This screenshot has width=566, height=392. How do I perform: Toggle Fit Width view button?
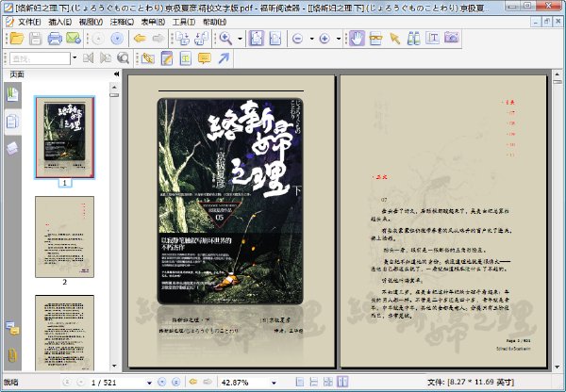point(275,39)
